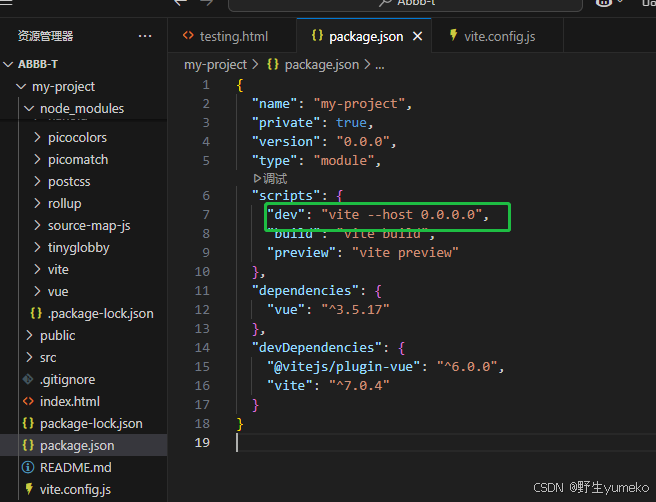Switch to the vite.config.js tab
Screen dimensions: 656x502
click(497, 36)
